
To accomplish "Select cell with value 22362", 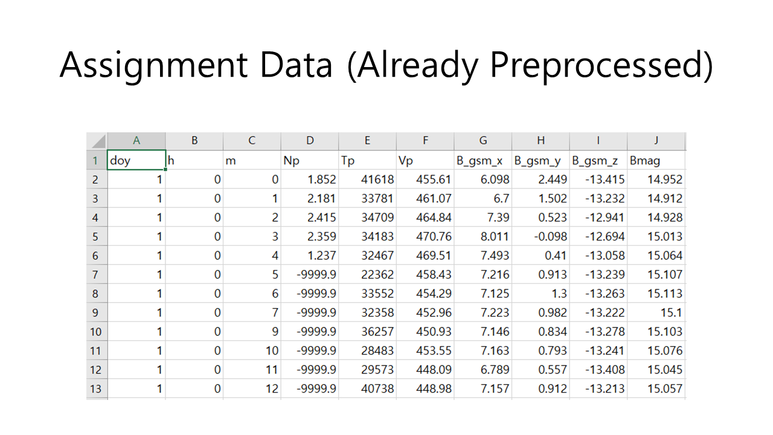I will click(x=367, y=275).
